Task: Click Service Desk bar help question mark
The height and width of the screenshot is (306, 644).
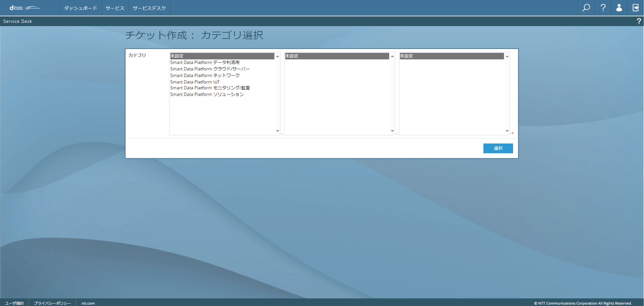Action: pyautogui.click(x=639, y=21)
